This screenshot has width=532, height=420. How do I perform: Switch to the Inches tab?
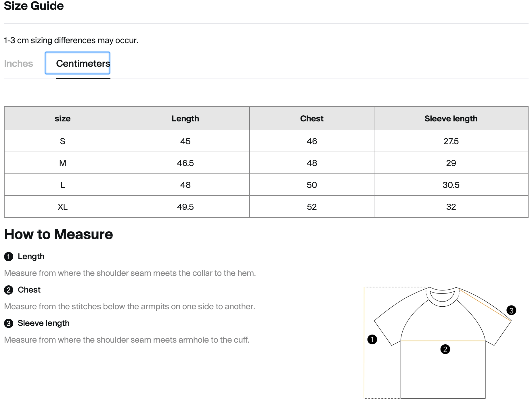tap(18, 64)
